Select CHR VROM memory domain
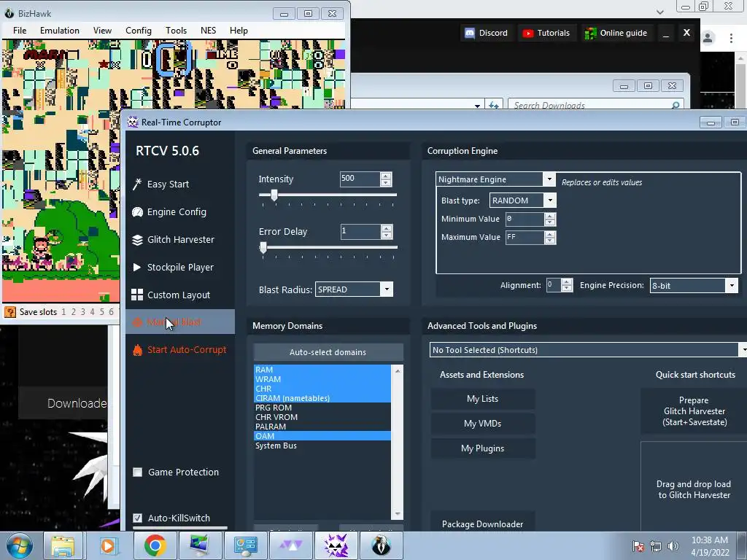The width and height of the screenshot is (747, 560). click(322, 417)
